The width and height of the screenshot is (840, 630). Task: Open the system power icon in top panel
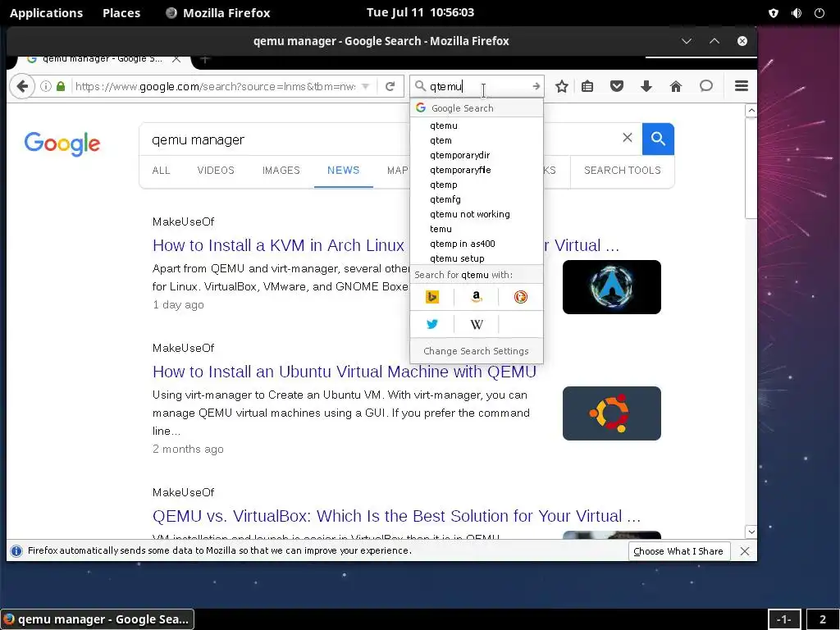coord(819,13)
